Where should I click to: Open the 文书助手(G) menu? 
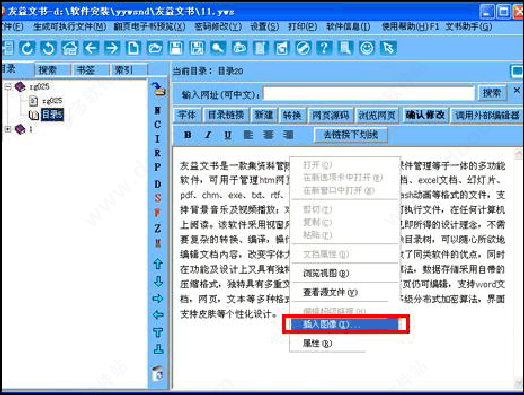[469, 27]
